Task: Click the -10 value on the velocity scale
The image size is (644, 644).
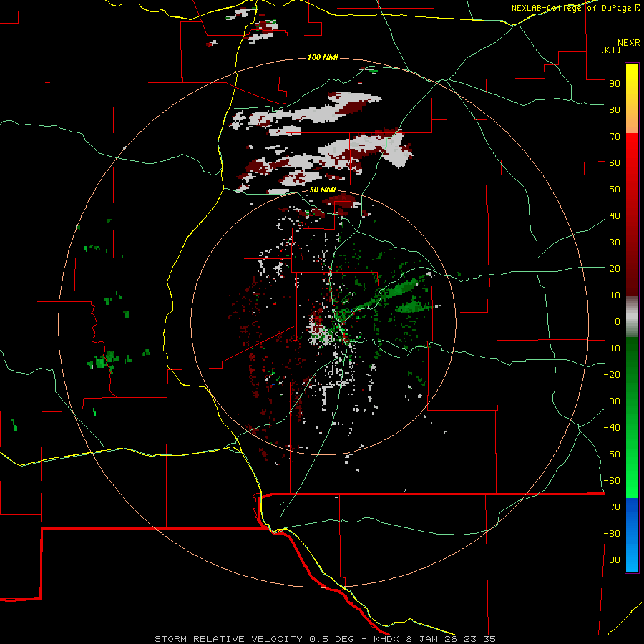Action: pyautogui.click(x=612, y=348)
